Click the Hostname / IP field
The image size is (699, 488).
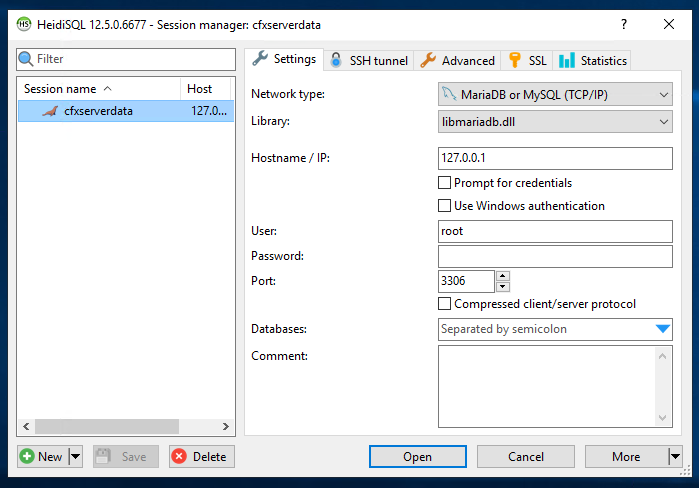pos(555,158)
